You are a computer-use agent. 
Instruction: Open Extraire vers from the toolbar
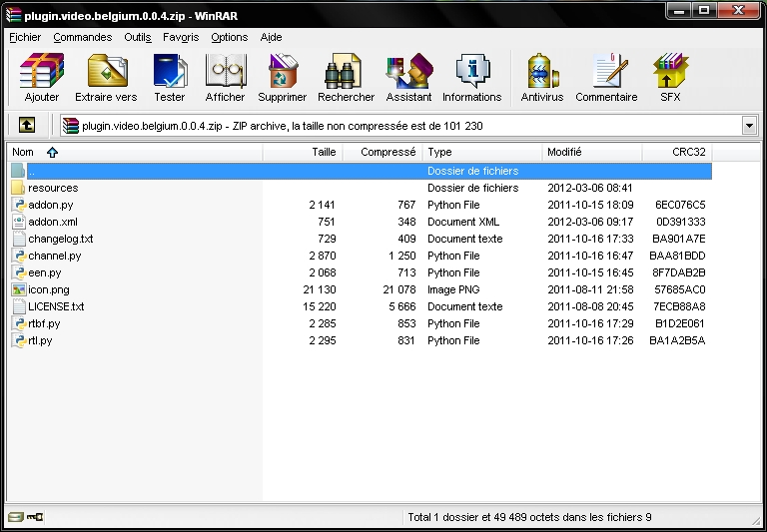108,71
